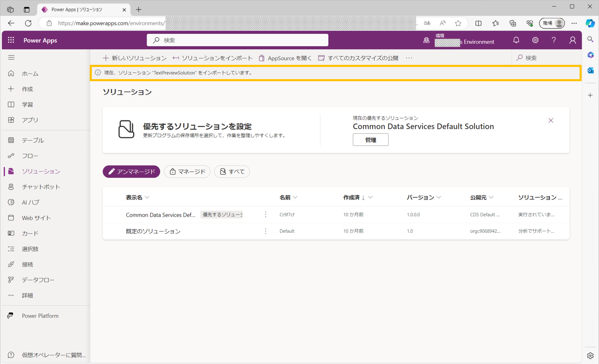599x364 pixels.
Task: Open read aloud icon in address bar
Action: [442, 23]
